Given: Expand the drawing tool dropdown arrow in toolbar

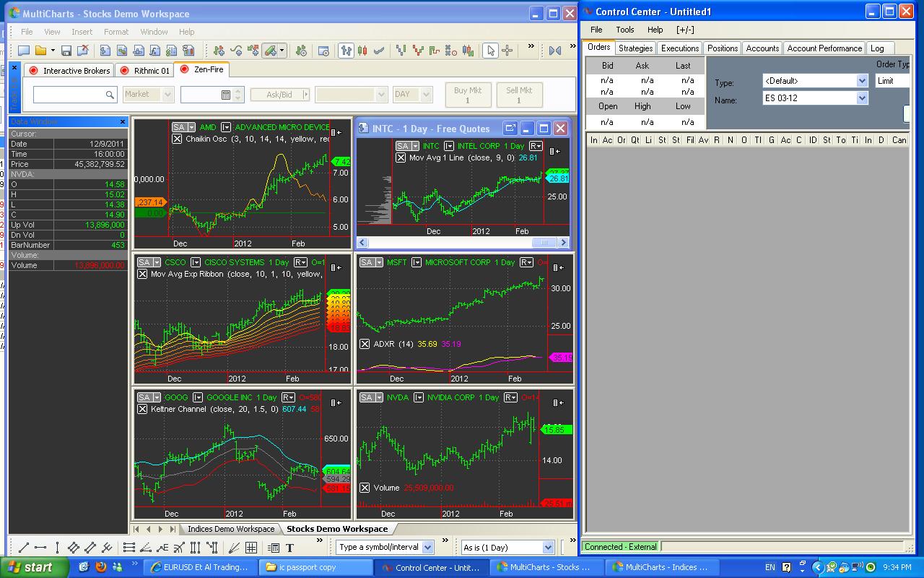Looking at the screenshot, I should point(282,51).
